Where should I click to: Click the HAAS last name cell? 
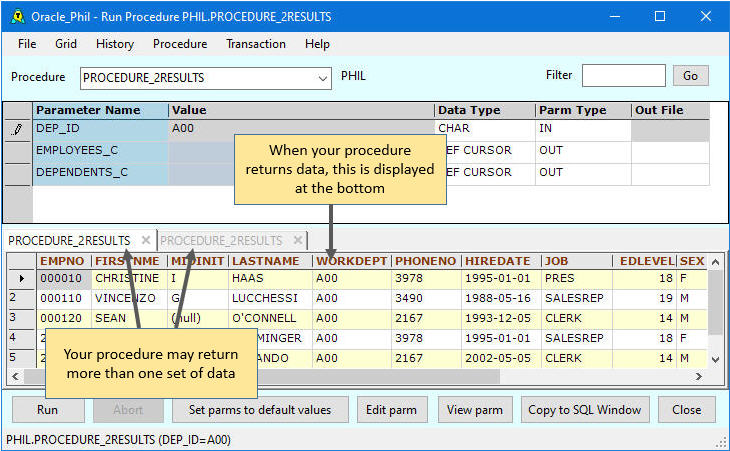(270, 278)
